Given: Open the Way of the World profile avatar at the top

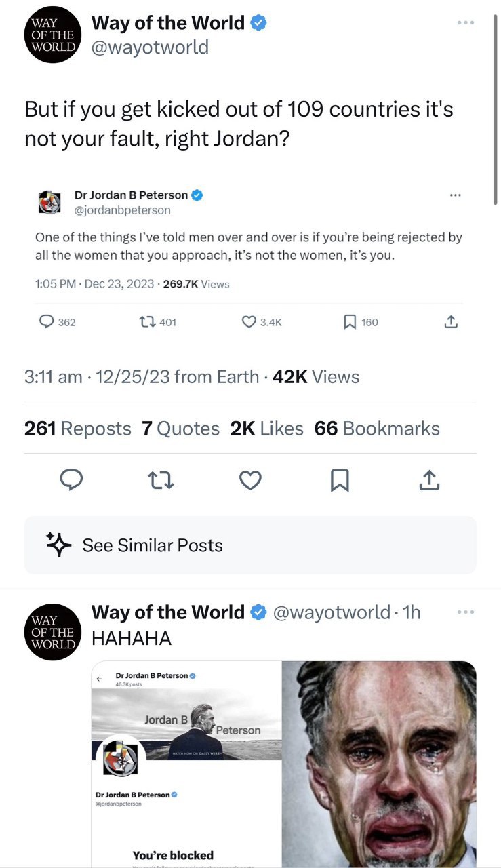Looking at the screenshot, I should pos(52,35).
